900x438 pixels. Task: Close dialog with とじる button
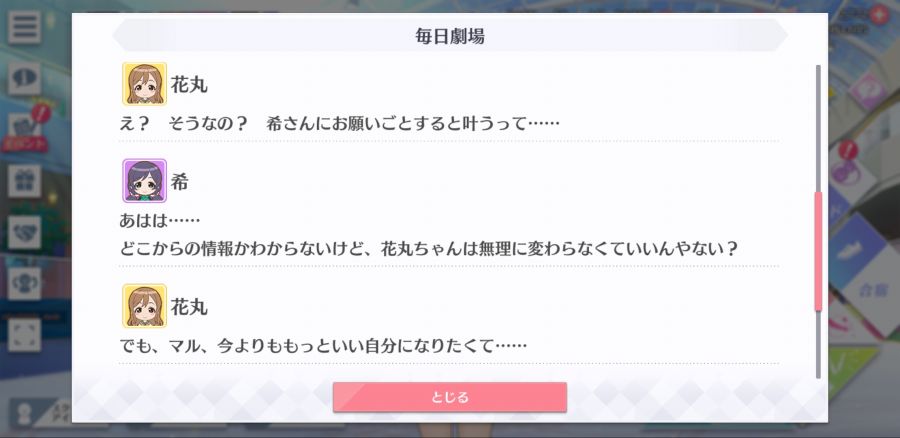click(450, 397)
